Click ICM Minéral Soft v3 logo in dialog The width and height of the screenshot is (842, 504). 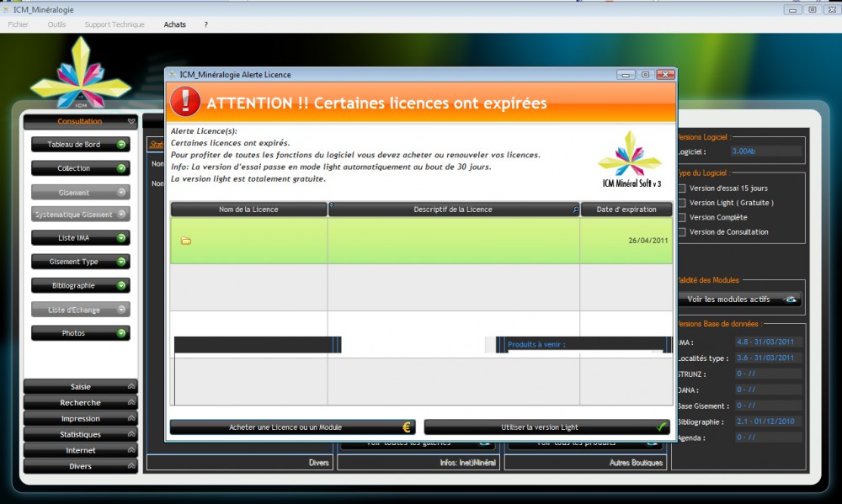click(x=631, y=159)
